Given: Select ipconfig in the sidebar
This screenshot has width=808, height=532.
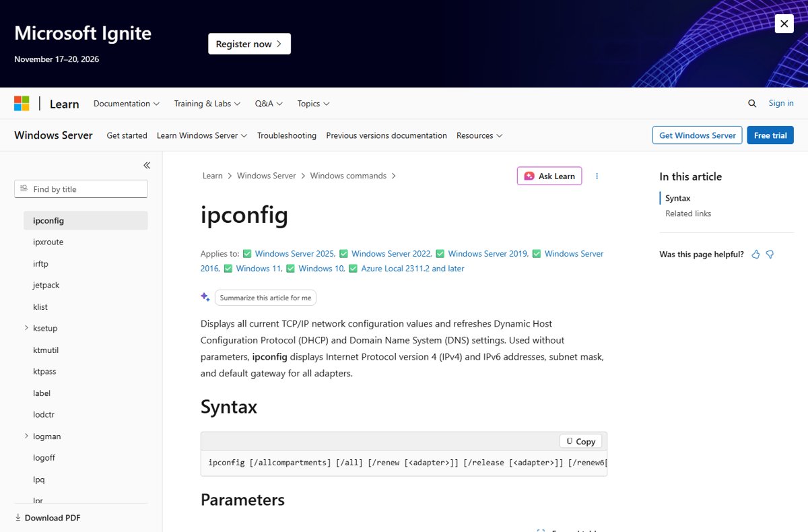Looking at the screenshot, I should pyautogui.click(x=86, y=220).
